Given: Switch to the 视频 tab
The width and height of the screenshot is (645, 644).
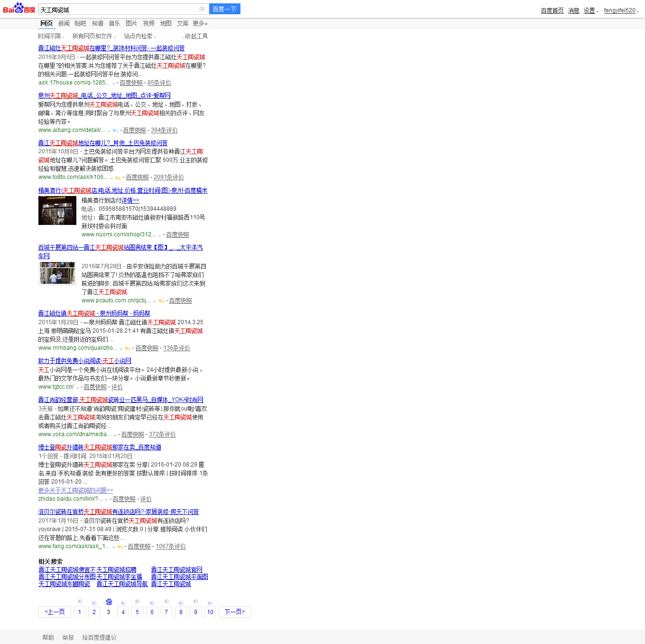Looking at the screenshot, I should click(x=149, y=23).
